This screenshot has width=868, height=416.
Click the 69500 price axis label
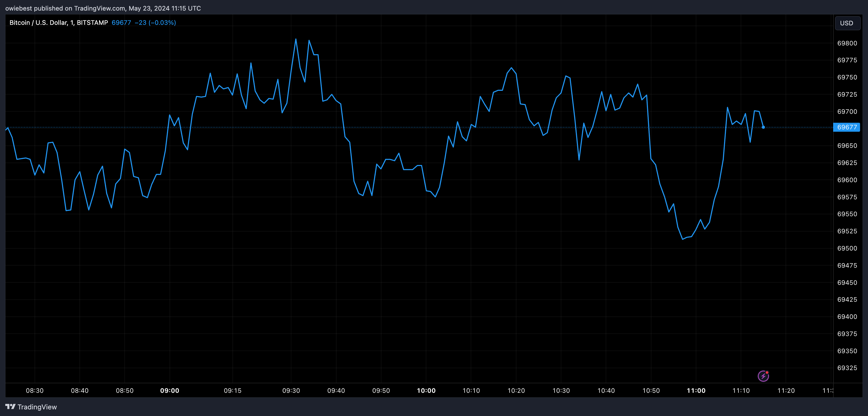pyautogui.click(x=847, y=248)
